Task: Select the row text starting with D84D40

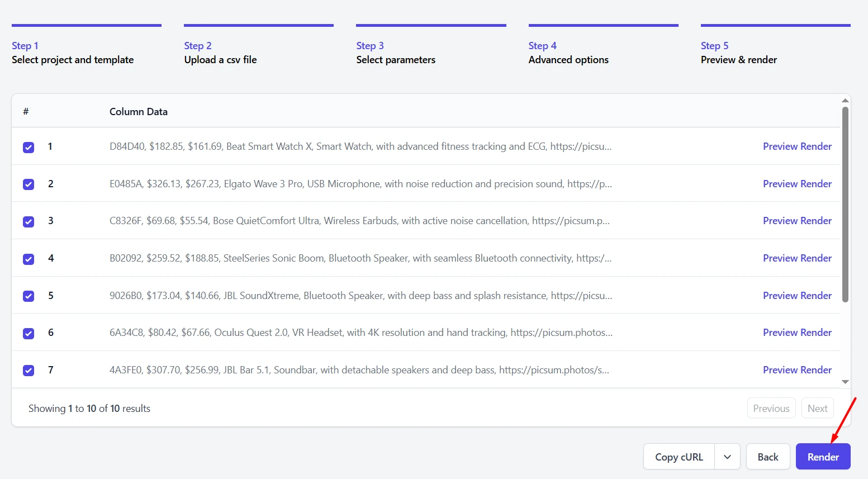Action: [x=361, y=146]
